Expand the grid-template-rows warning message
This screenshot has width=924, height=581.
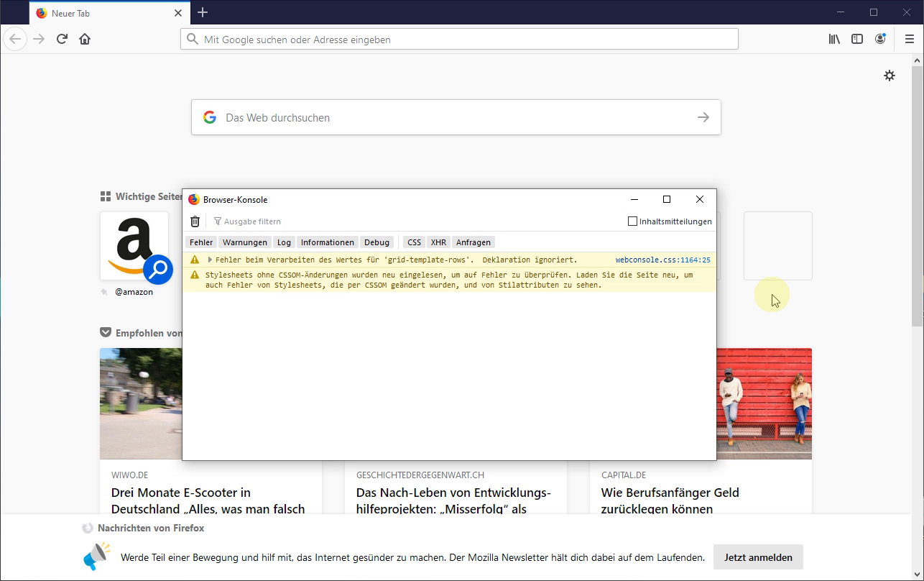pyautogui.click(x=210, y=260)
